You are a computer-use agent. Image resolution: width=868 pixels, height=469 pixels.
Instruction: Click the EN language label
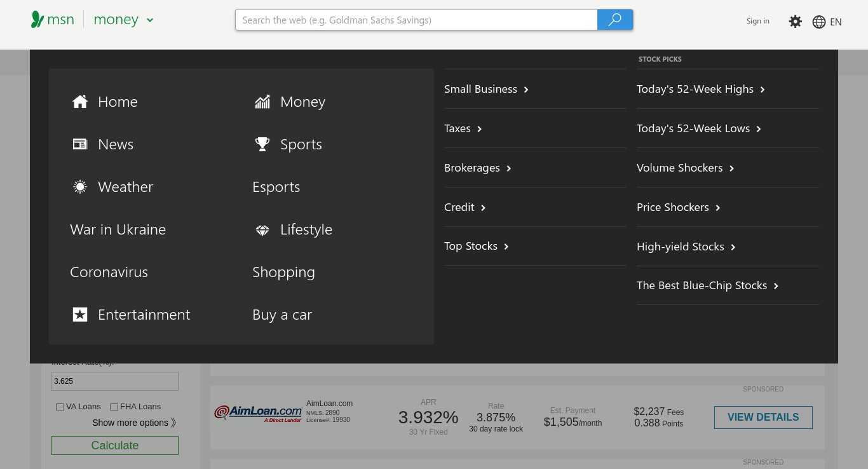point(836,22)
